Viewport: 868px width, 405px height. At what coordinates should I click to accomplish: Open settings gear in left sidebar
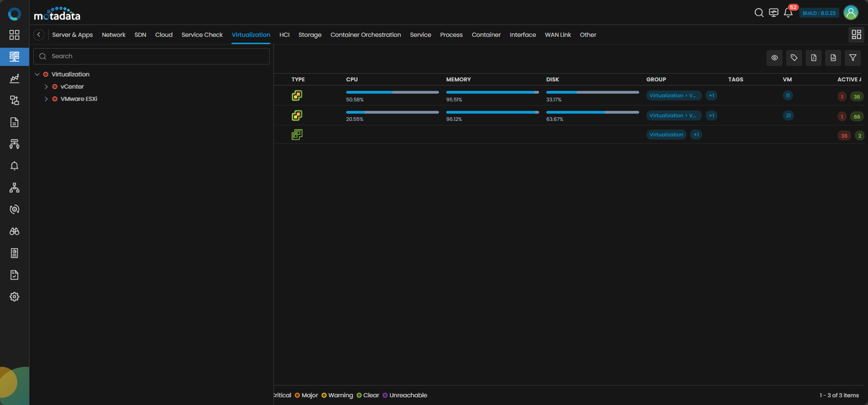(x=15, y=297)
